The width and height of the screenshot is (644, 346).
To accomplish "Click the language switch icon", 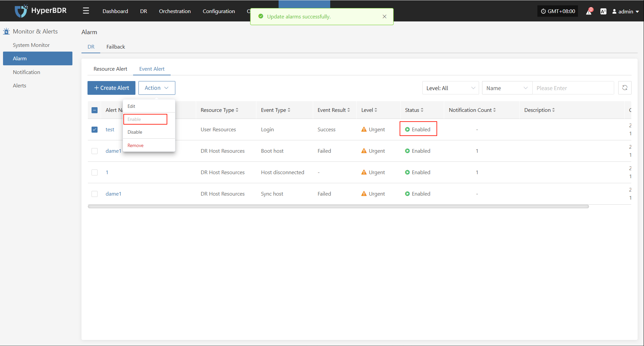I will pyautogui.click(x=603, y=11).
